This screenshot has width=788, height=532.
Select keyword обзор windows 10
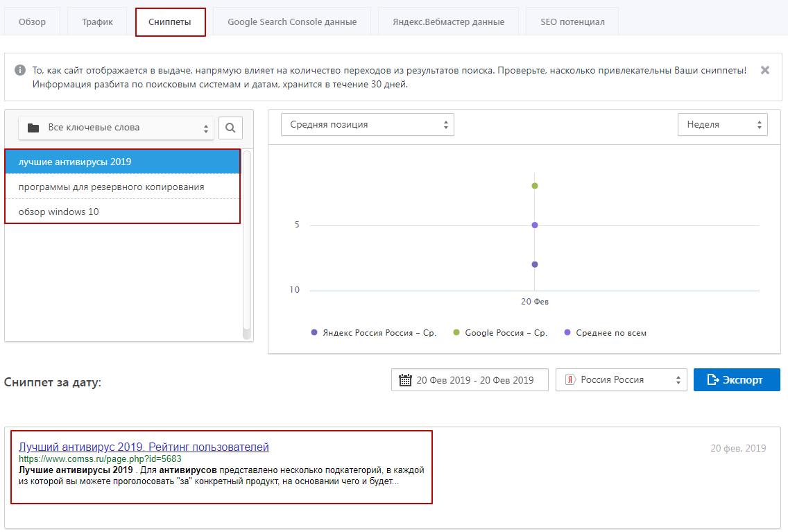tap(123, 212)
